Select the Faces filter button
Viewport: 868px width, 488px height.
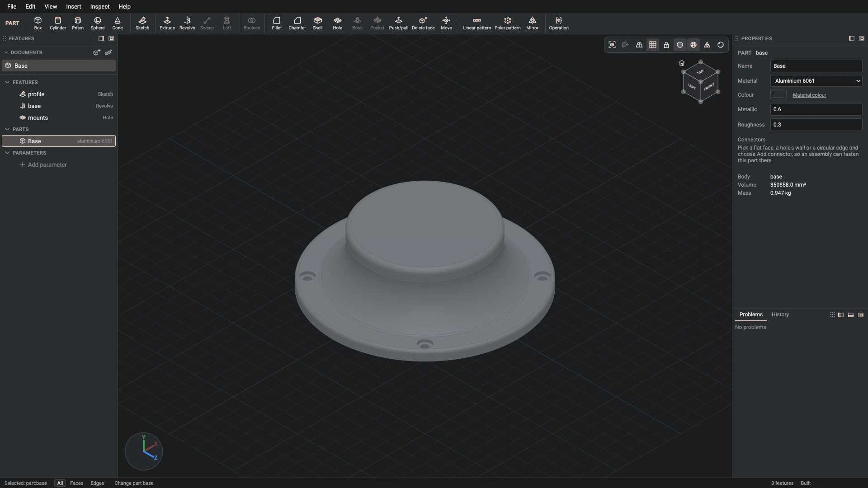pos(76,483)
